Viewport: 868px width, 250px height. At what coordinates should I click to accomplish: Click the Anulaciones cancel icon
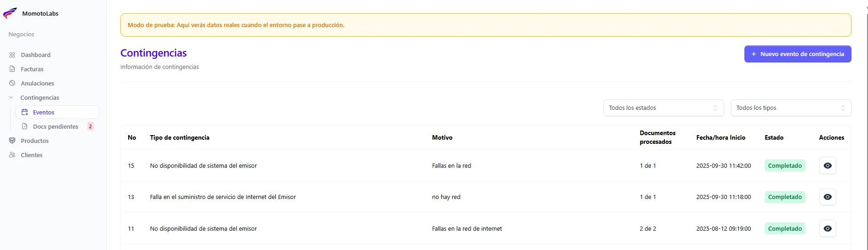tap(12, 83)
